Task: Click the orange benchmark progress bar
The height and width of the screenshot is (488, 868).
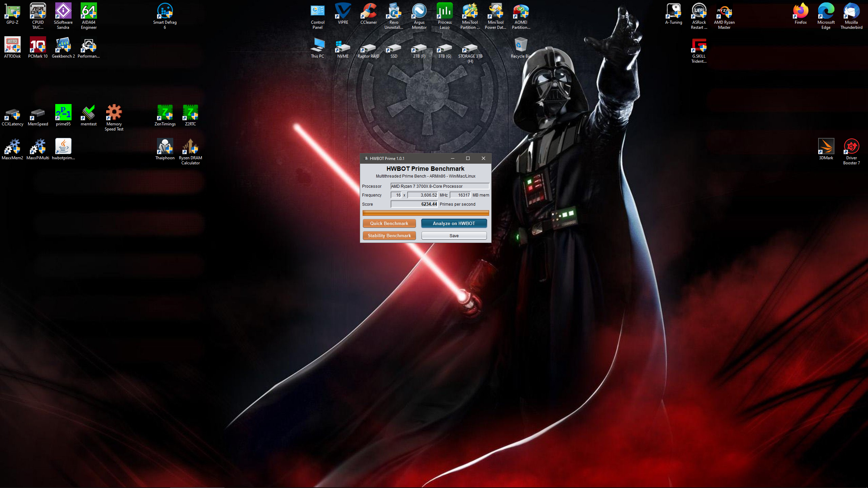Action: tap(426, 213)
